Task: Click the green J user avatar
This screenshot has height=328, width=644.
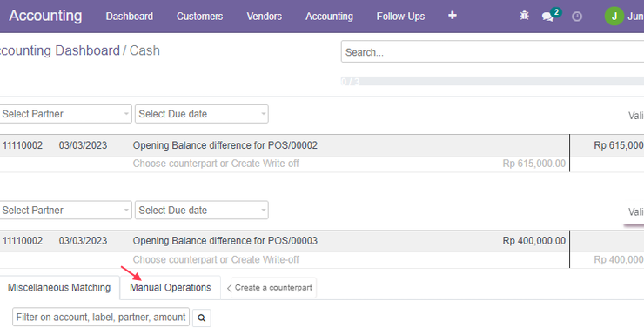Action: coord(614,16)
